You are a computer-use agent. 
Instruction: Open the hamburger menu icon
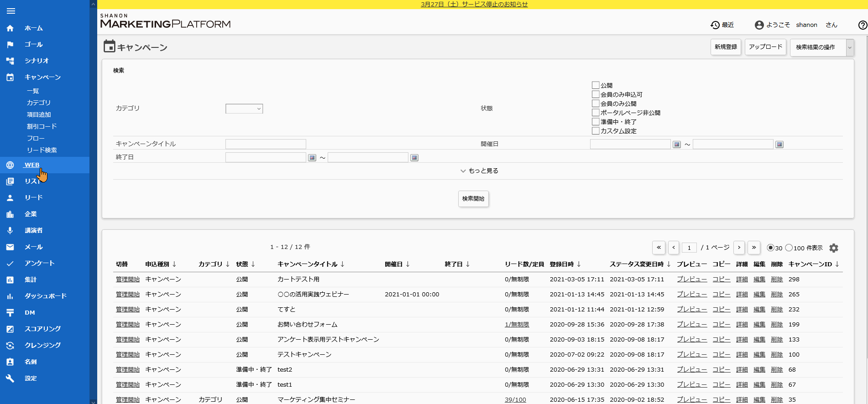click(11, 11)
